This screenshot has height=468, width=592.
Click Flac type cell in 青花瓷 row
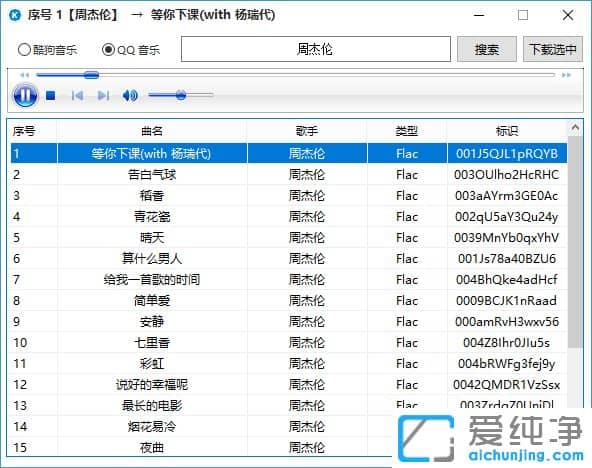pyautogui.click(x=407, y=217)
